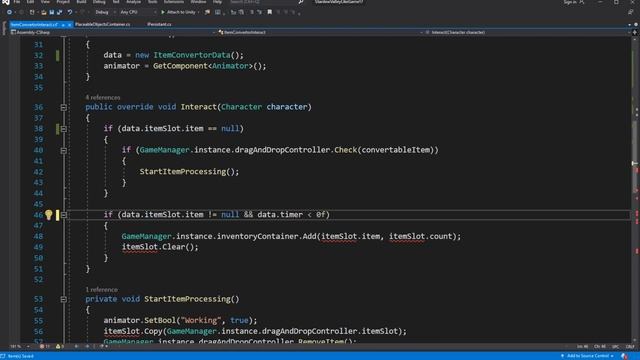This screenshot has width=640, height=360.
Task: Click the Save All toolbar icon
Action: 60,12
